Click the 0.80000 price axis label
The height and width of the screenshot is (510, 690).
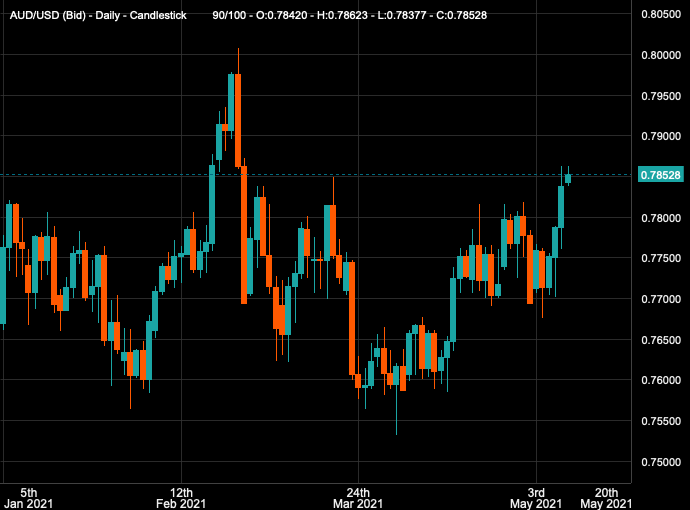tap(661, 55)
